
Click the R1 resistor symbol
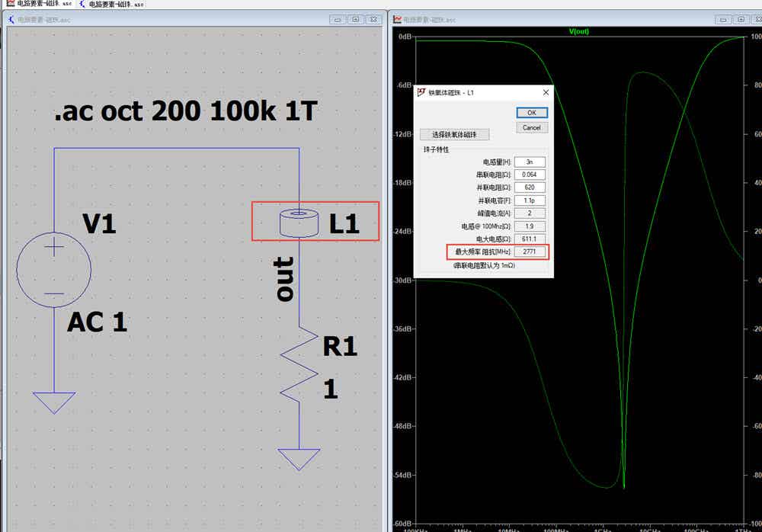(299, 365)
